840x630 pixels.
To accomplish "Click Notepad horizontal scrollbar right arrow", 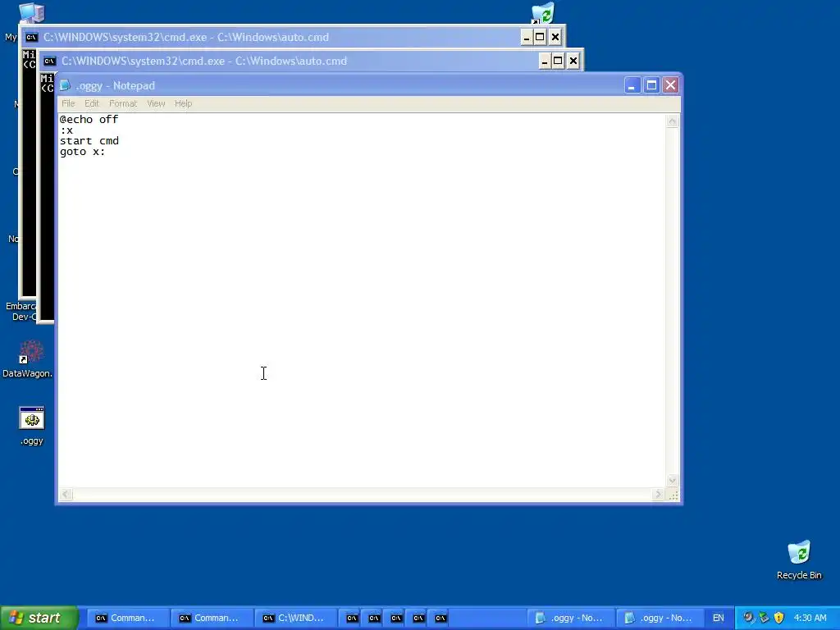I will pos(659,495).
